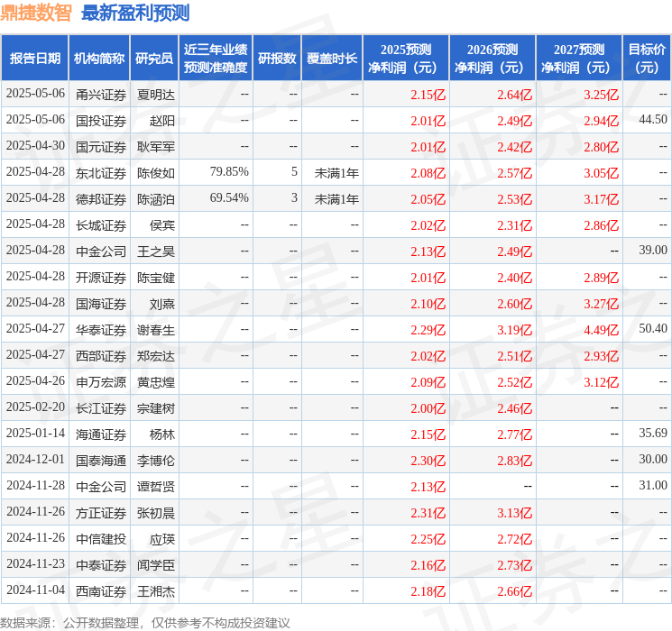Image resolution: width=672 pixels, height=631 pixels.
Task: Click the date 2024-11-04
Action: coord(35,590)
